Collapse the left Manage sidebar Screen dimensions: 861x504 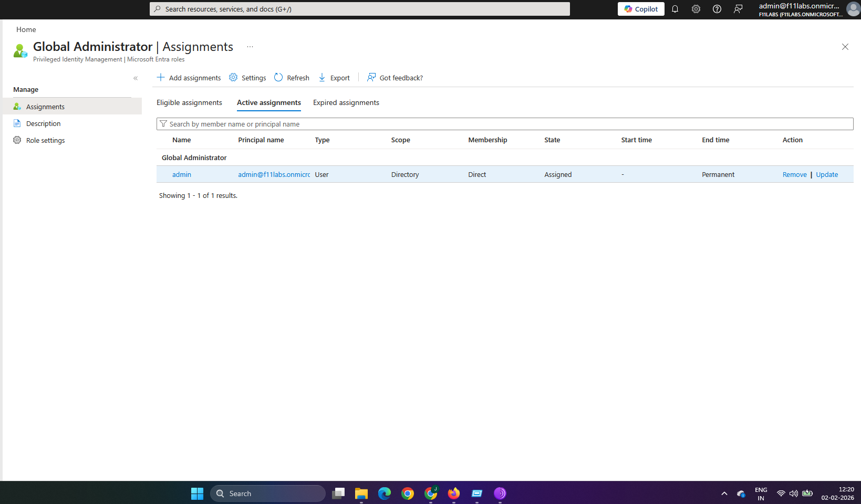136,78
